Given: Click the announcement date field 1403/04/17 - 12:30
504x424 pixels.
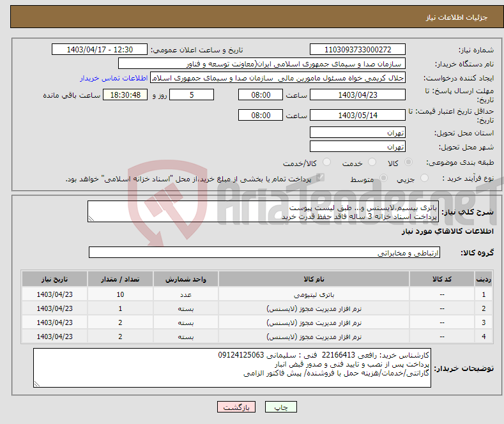Looking at the screenshot, I should tap(100, 49).
